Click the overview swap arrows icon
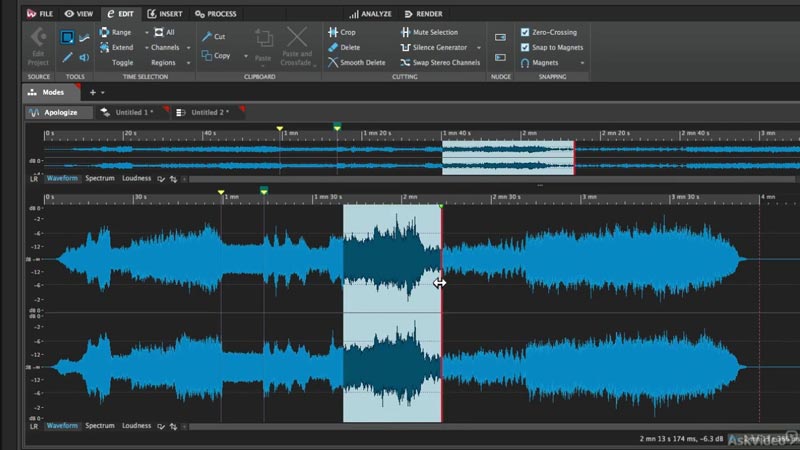800x450 pixels. (173, 179)
